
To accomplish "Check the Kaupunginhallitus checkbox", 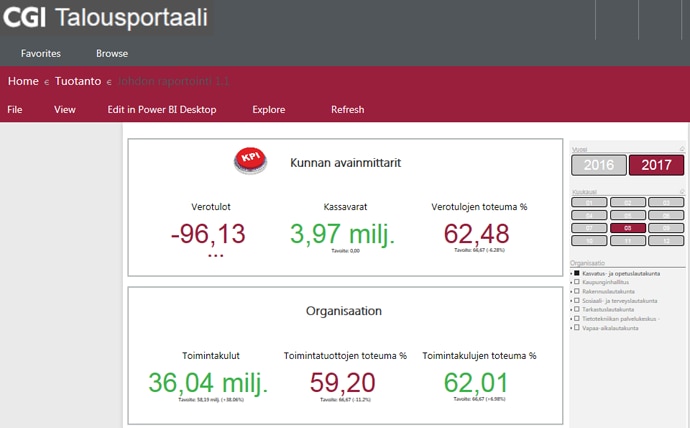I will point(577,282).
